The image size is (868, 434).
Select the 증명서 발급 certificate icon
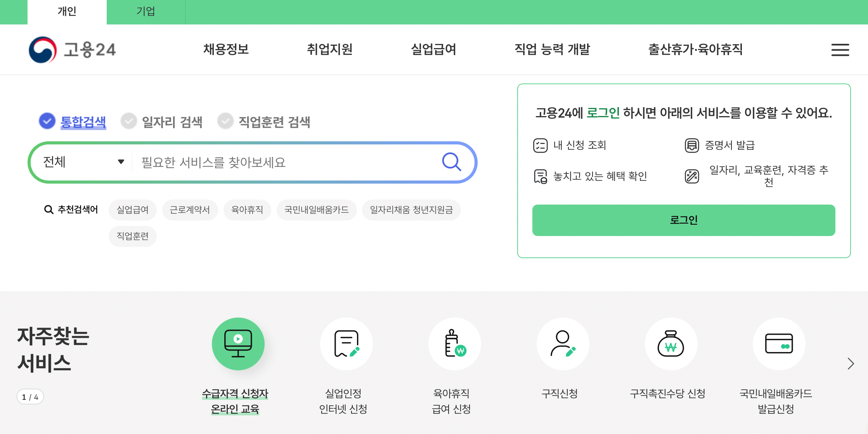[x=692, y=145]
